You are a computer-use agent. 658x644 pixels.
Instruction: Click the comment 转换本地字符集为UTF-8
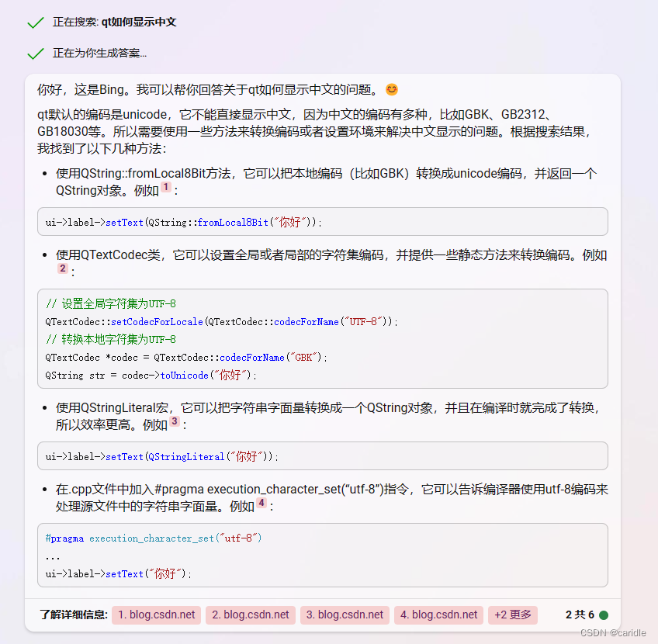click(x=111, y=339)
